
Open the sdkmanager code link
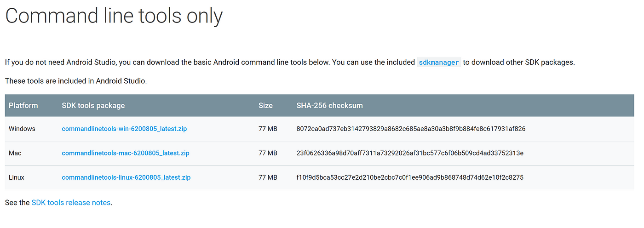pyautogui.click(x=439, y=63)
